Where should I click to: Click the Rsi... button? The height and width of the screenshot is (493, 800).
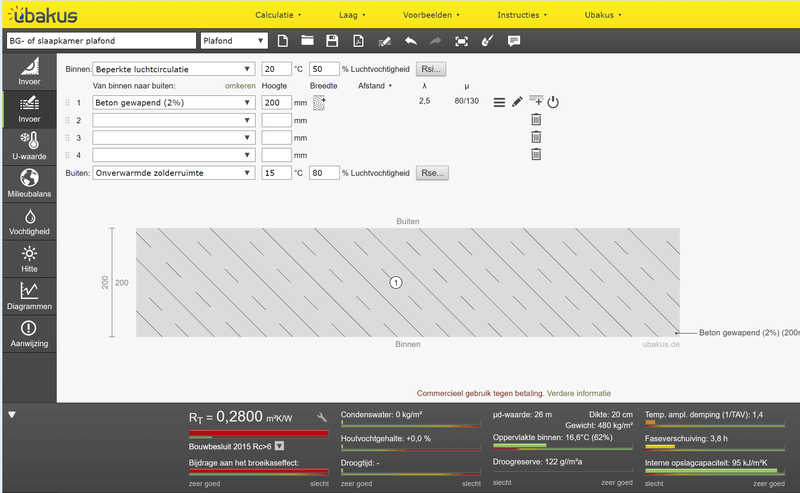point(431,69)
